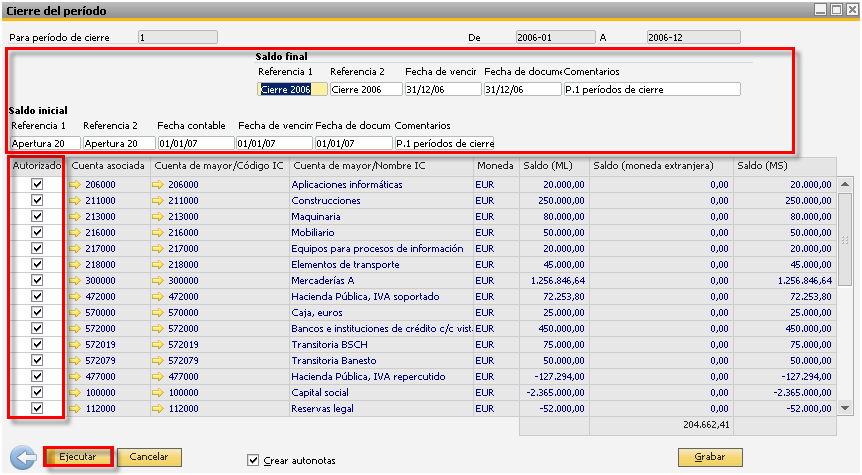Screen dimensions: 862x475
Task: Edit Saldo inicial Fecha contable field
Action: [x=196, y=143]
